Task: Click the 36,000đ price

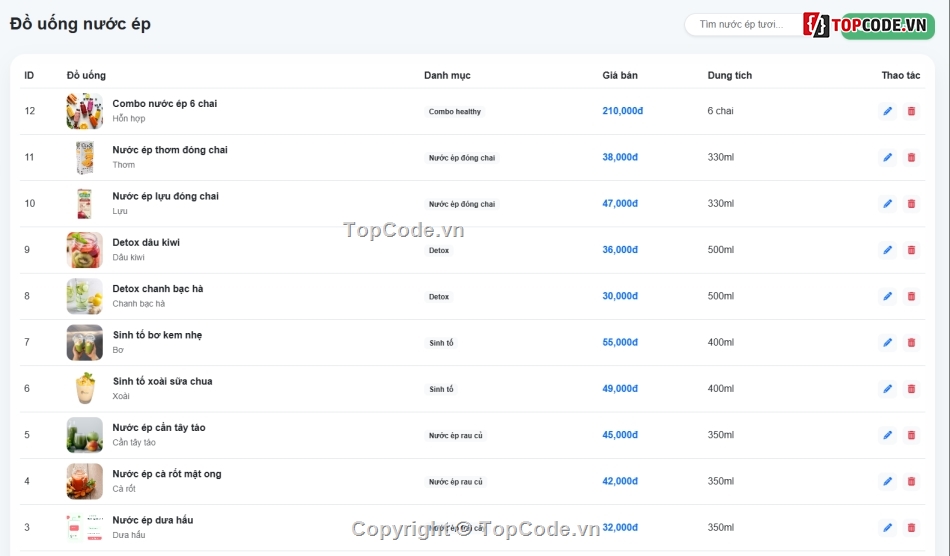Action: tap(620, 250)
